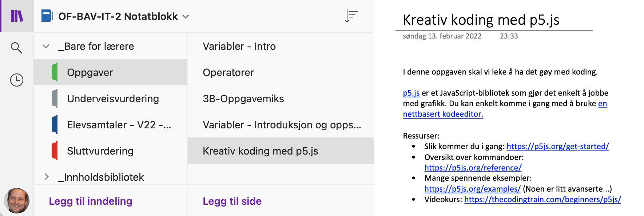Viewport: 644px width, 216px height.
Task: Click the page title Kreativ koding med p5.js
Action: pos(481,20)
